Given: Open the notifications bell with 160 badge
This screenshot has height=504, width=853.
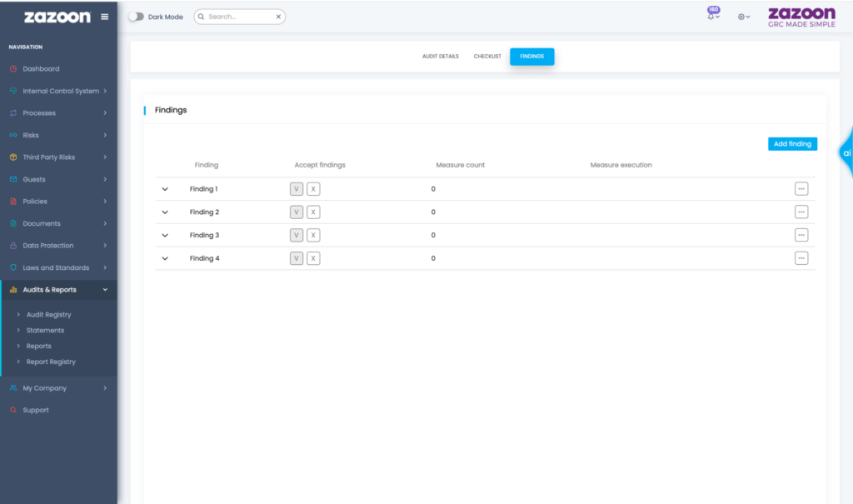Looking at the screenshot, I should click(713, 13).
